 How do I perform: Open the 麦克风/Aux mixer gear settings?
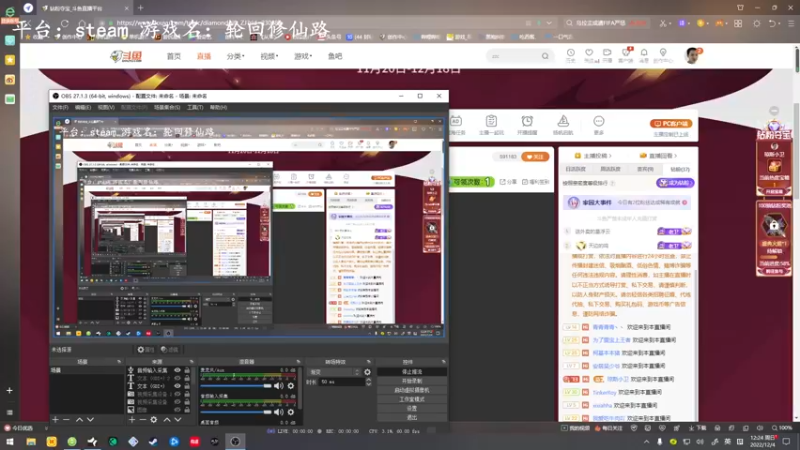(291, 386)
